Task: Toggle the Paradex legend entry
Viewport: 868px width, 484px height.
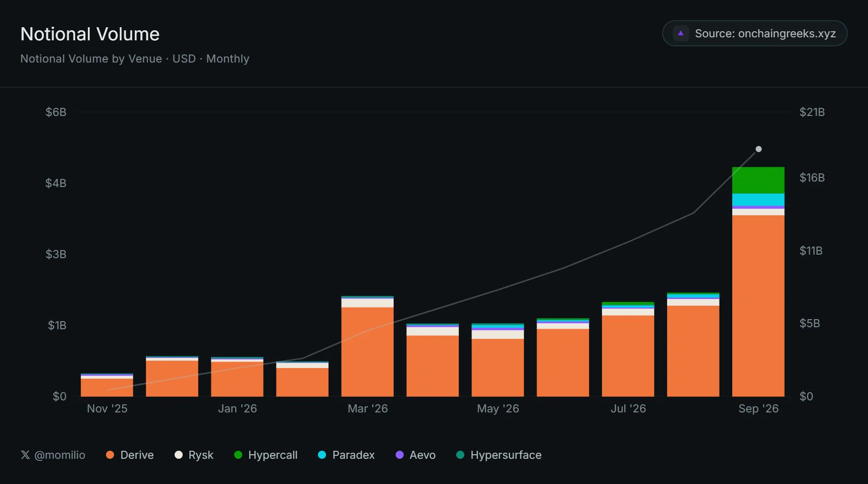Action: coord(346,455)
